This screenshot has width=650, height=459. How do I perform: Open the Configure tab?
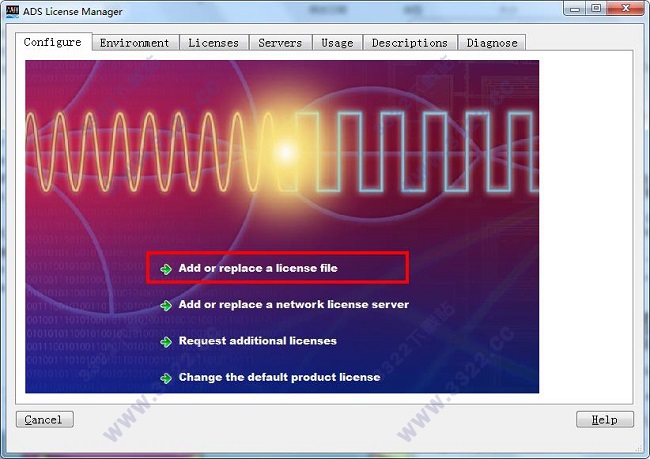tap(53, 42)
